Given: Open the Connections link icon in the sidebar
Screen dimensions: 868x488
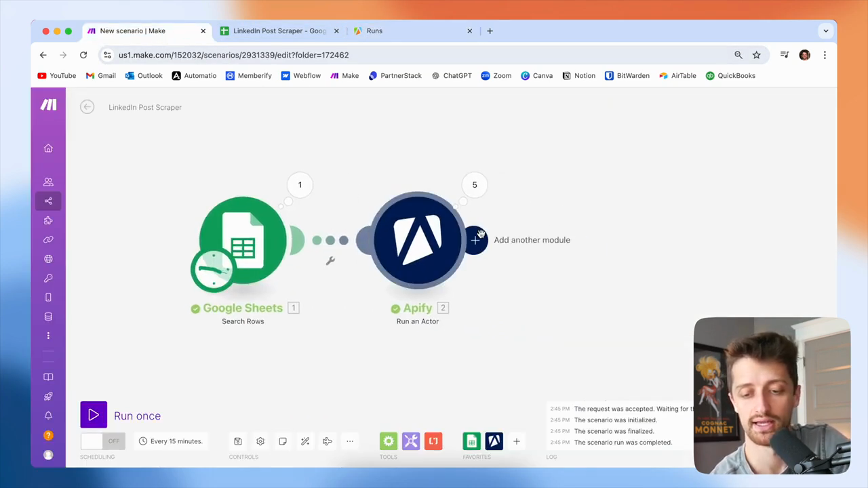Looking at the screenshot, I should 48,239.
